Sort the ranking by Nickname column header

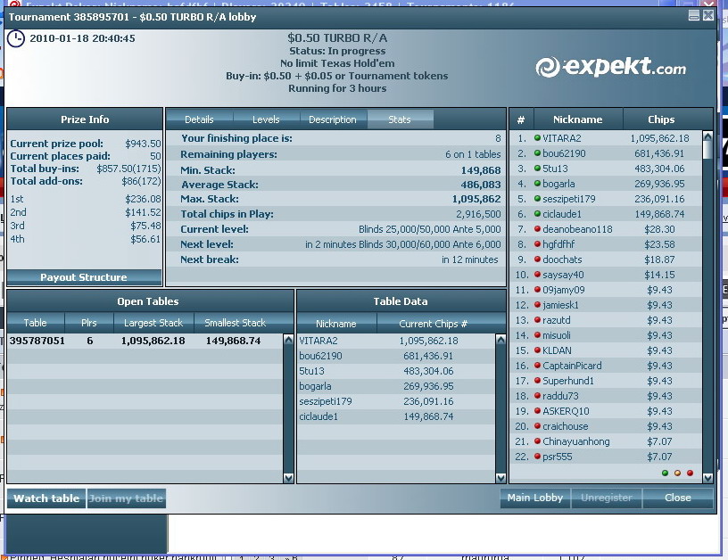[x=578, y=119]
